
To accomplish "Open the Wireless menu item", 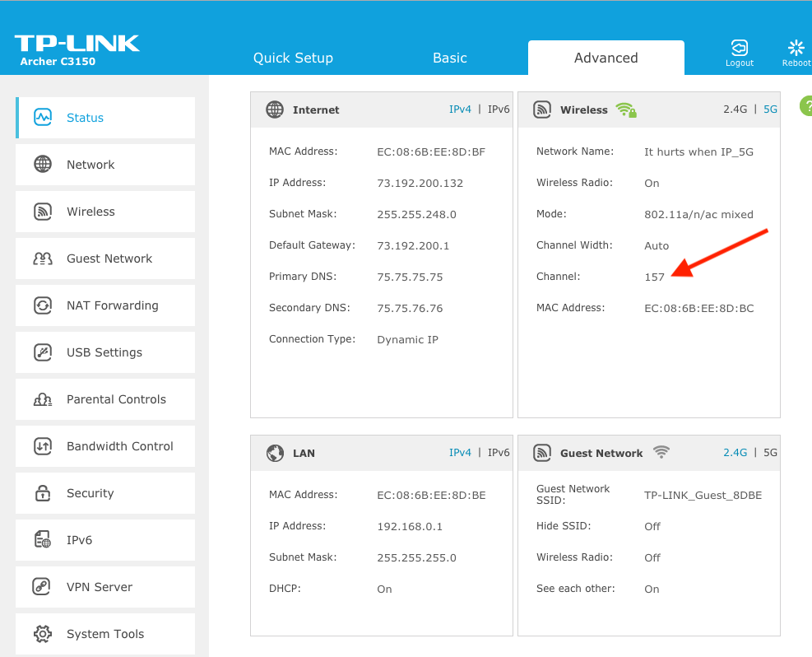I will 105,212.
